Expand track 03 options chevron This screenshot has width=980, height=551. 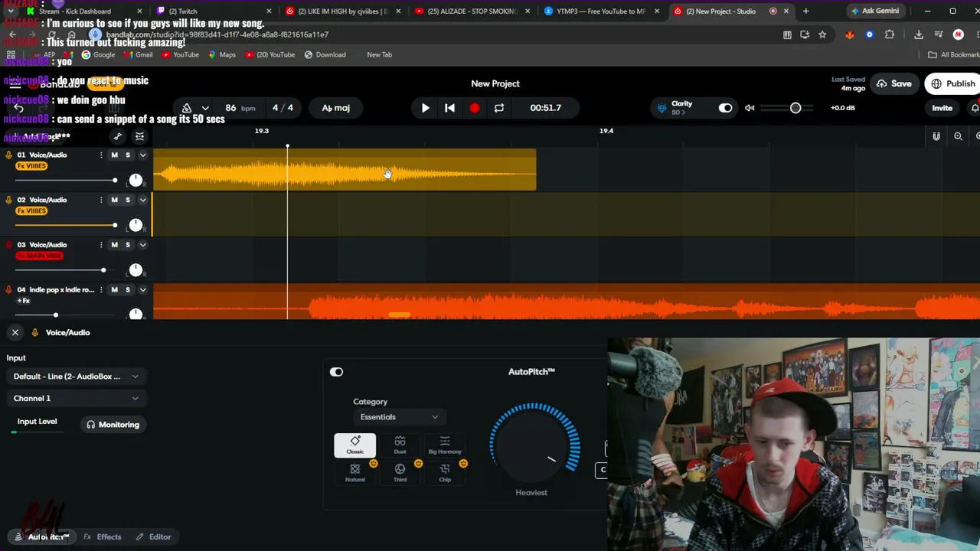point(142,245)
